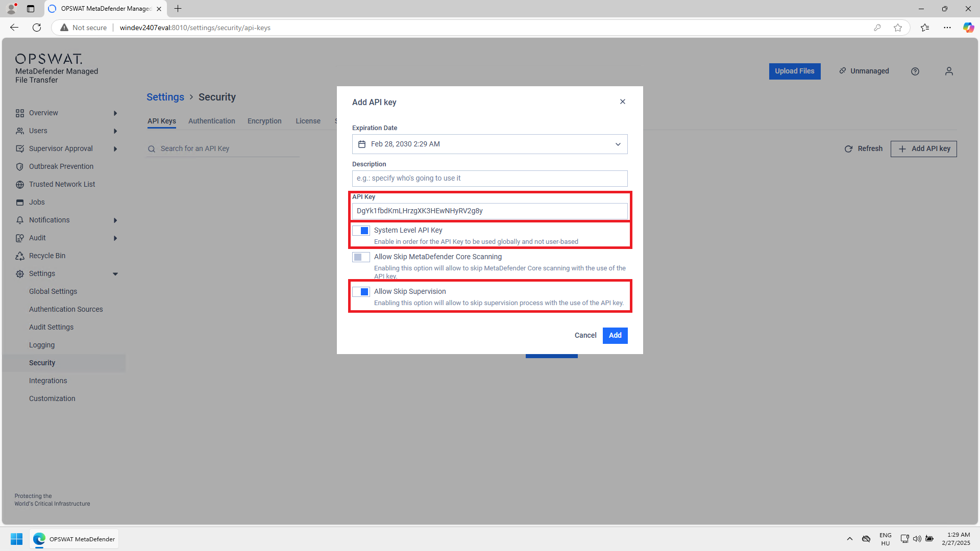Click the Unmanaged status link
Image resolution: width=980 pixels, height=551 pixels.
[864, 71]
